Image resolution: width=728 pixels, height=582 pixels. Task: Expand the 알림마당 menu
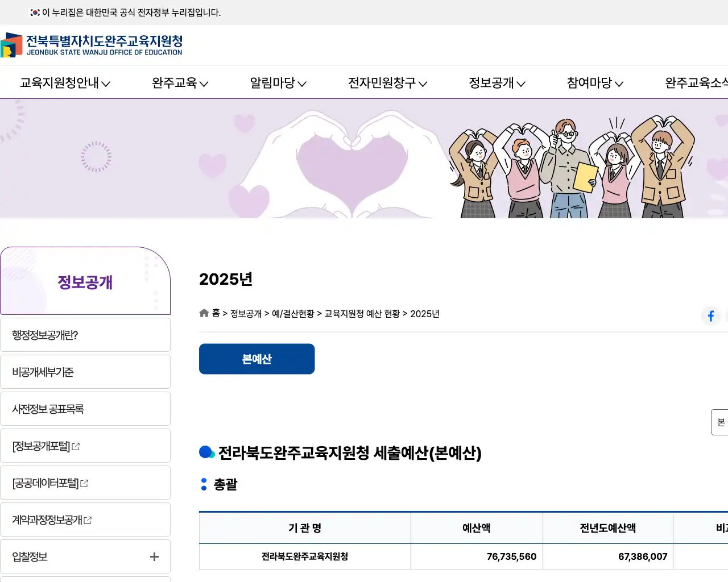[x=278, y=83]
